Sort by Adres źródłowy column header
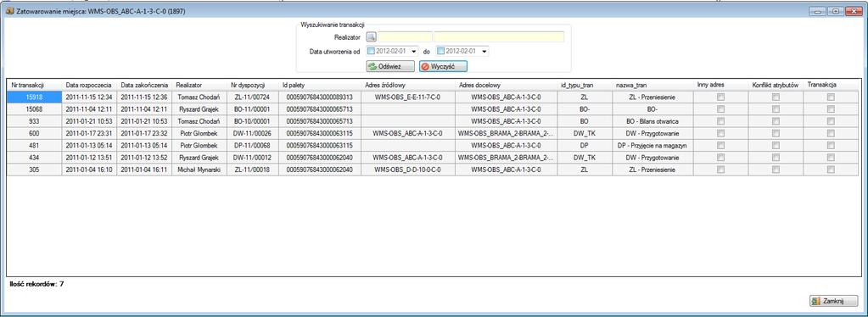The image size is (868, 317). click(x=408, y=86)
